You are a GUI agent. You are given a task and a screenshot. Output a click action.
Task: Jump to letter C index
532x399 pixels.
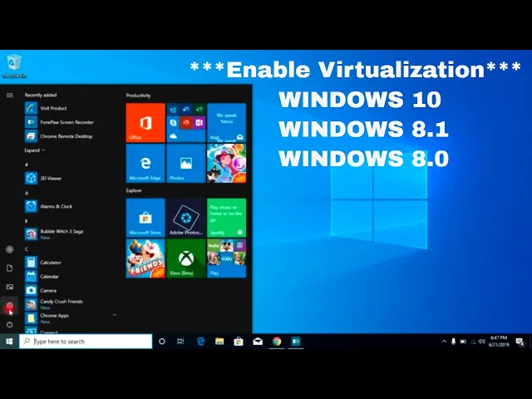pyautogui.click(x=27, y=249)
